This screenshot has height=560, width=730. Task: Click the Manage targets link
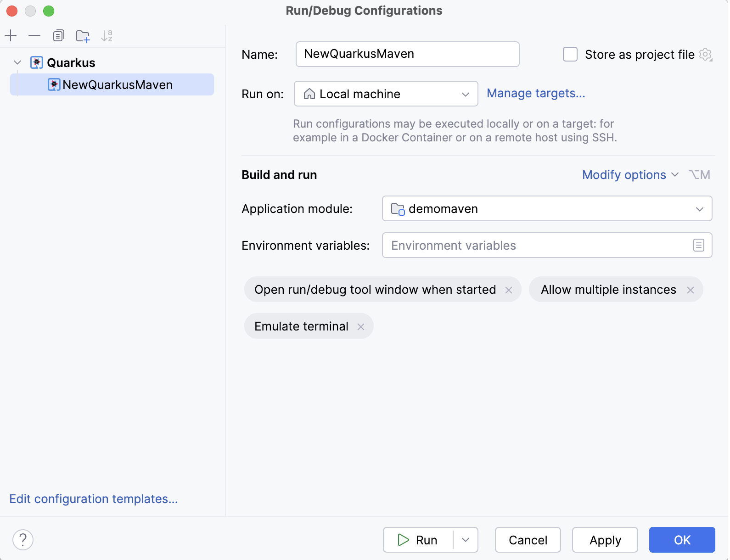[x=536, y=93]
